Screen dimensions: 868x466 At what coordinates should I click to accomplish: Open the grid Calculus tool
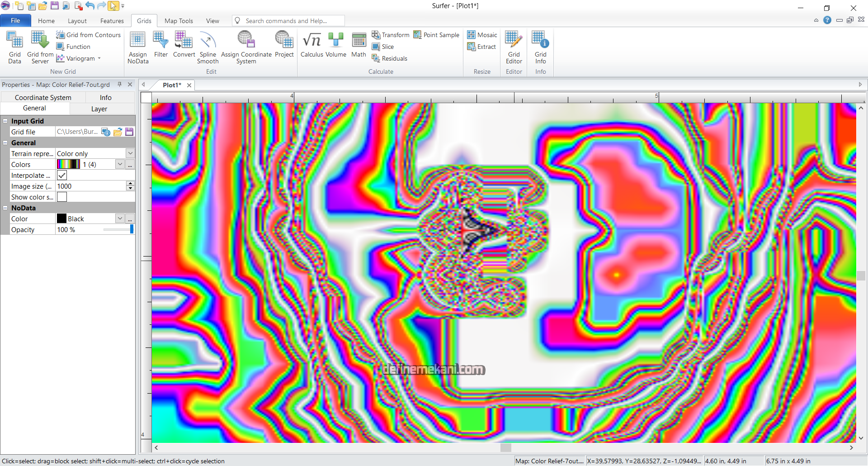coord(311,45)
